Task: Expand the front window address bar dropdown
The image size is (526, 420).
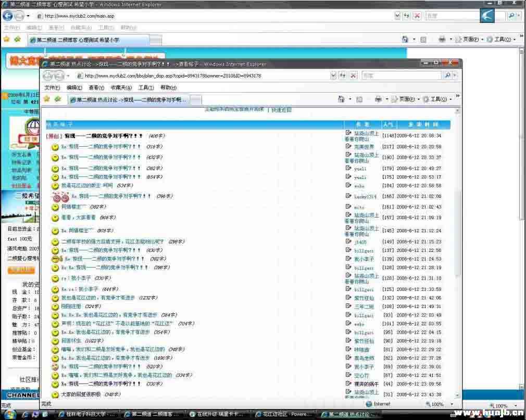Action: 333,75
